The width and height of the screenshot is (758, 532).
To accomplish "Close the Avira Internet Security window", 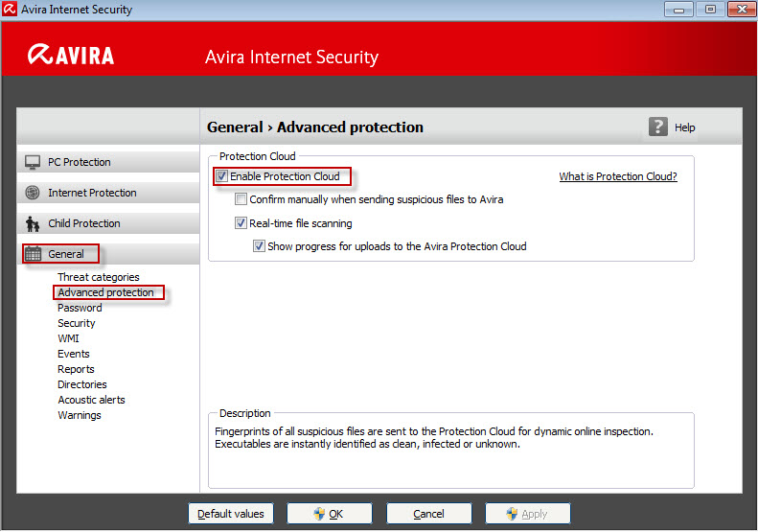I will 742,10.
